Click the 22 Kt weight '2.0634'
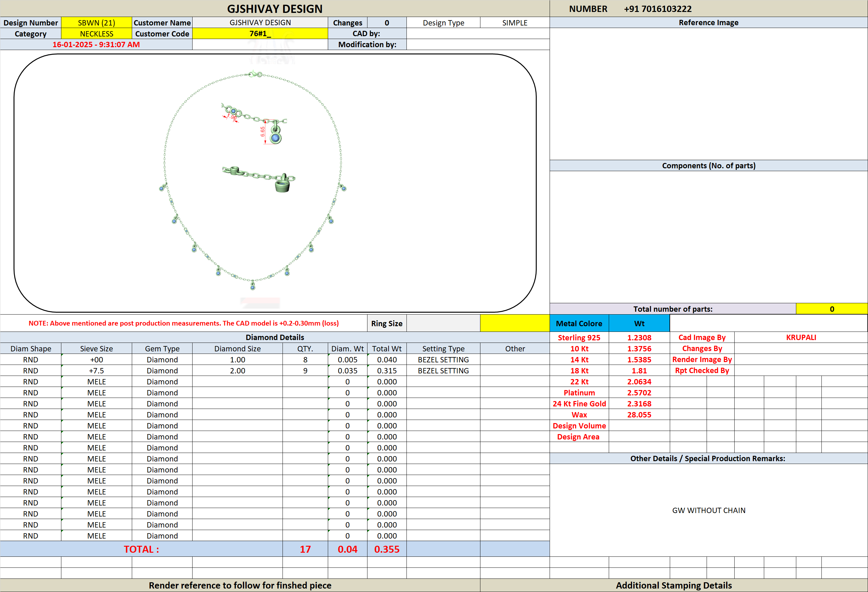 639,382
